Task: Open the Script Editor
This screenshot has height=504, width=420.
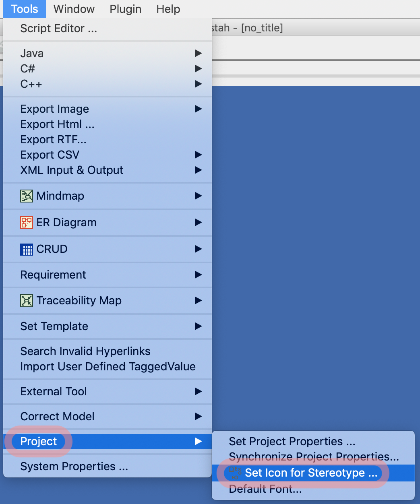Action: (x=58, y=29)
